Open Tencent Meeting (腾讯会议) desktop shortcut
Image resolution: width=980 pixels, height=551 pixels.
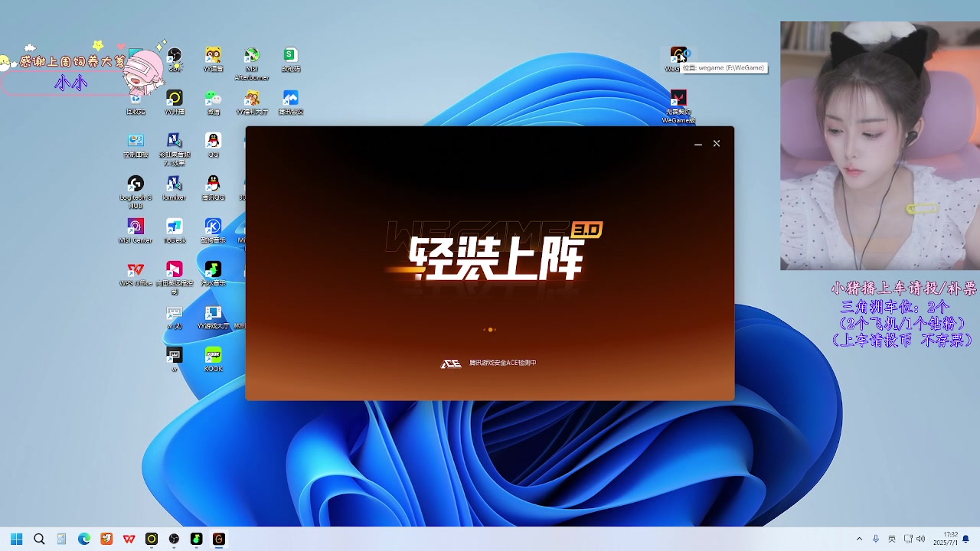click(x=290, y=102)
